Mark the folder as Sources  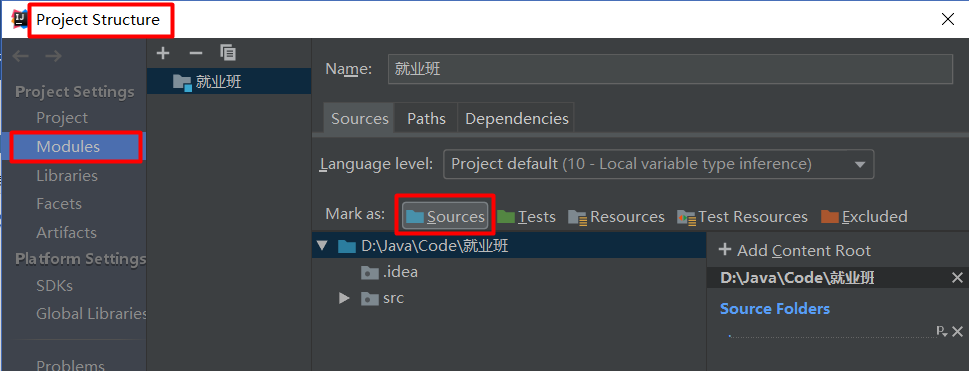point(446,216)
